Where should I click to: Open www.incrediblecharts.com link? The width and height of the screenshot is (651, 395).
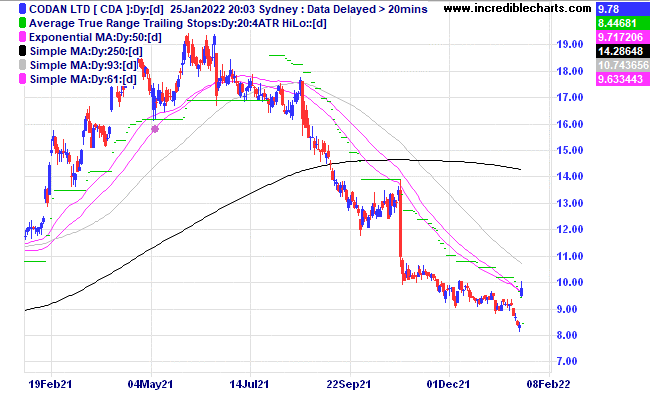[517, 8]
